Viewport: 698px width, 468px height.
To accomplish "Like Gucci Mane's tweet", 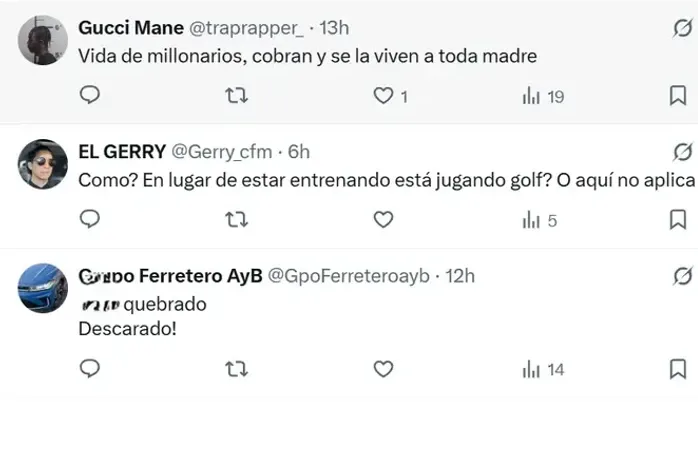I will tap(383, 96).
